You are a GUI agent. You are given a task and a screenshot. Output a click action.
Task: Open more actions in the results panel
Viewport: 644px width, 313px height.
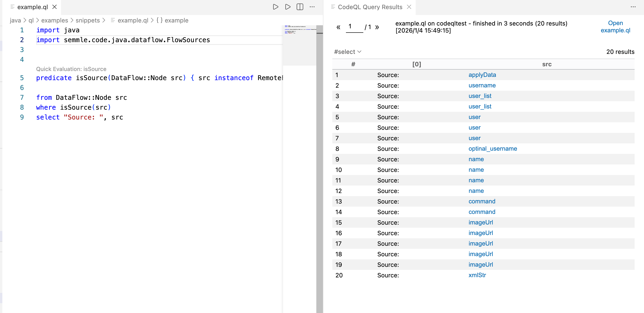pos(633,7)
